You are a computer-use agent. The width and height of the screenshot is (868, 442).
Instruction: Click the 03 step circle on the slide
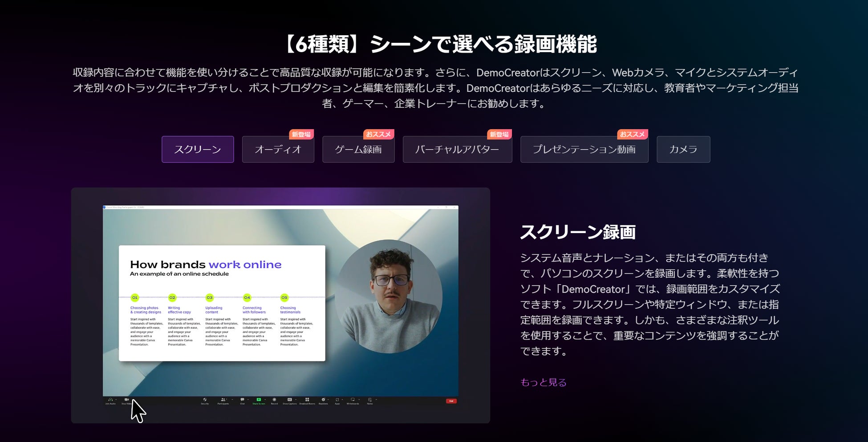point(210,297)
